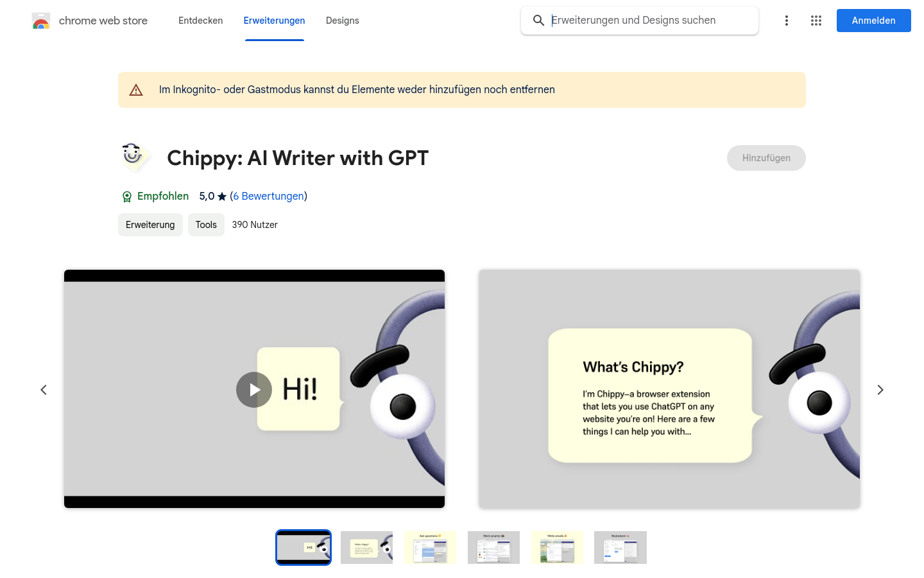Select the Ask questions thumbnail
Viewport: 924px width, 578px height.
[x=430, y=547]
